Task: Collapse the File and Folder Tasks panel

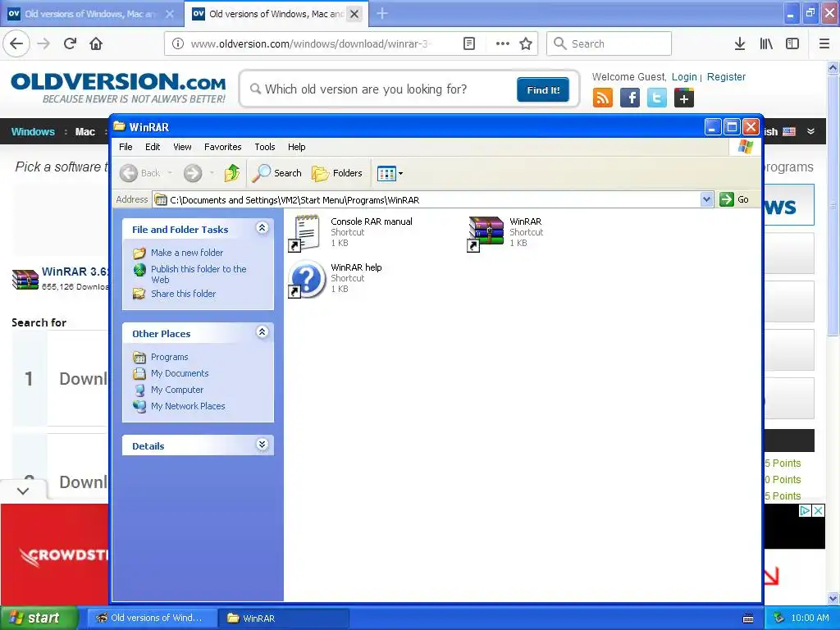Action: click(262, 228)
